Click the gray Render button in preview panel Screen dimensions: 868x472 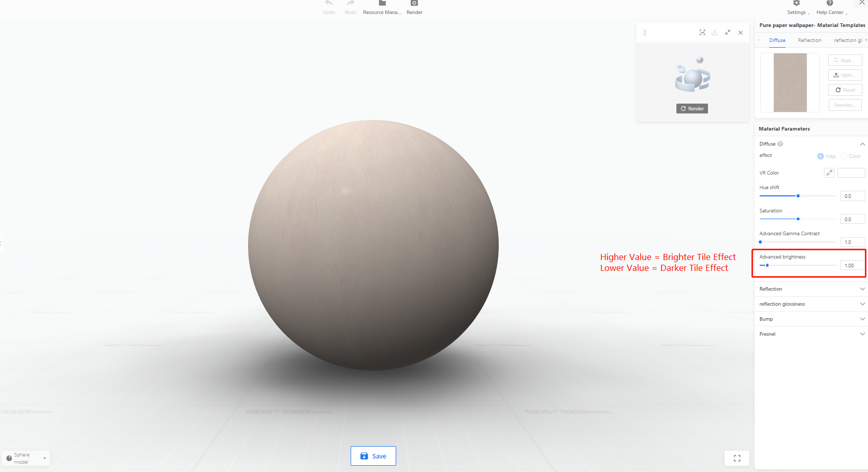point(692,109)
